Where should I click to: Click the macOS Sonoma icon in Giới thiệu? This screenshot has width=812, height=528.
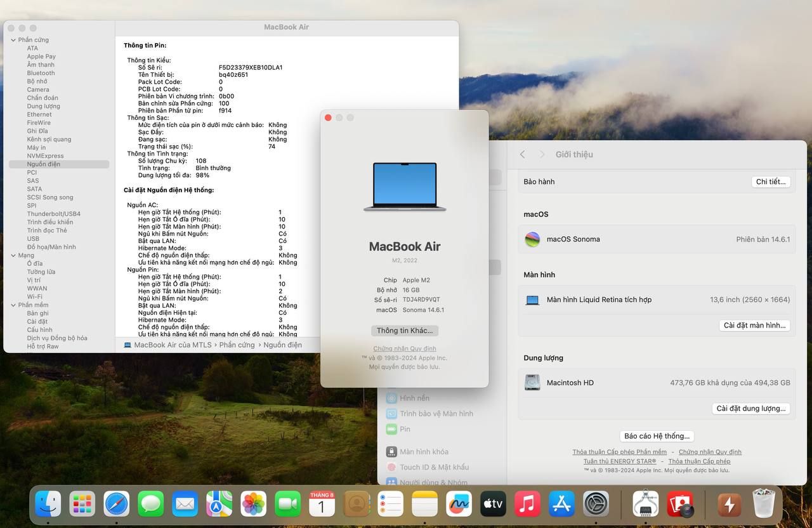pos(532,239)
